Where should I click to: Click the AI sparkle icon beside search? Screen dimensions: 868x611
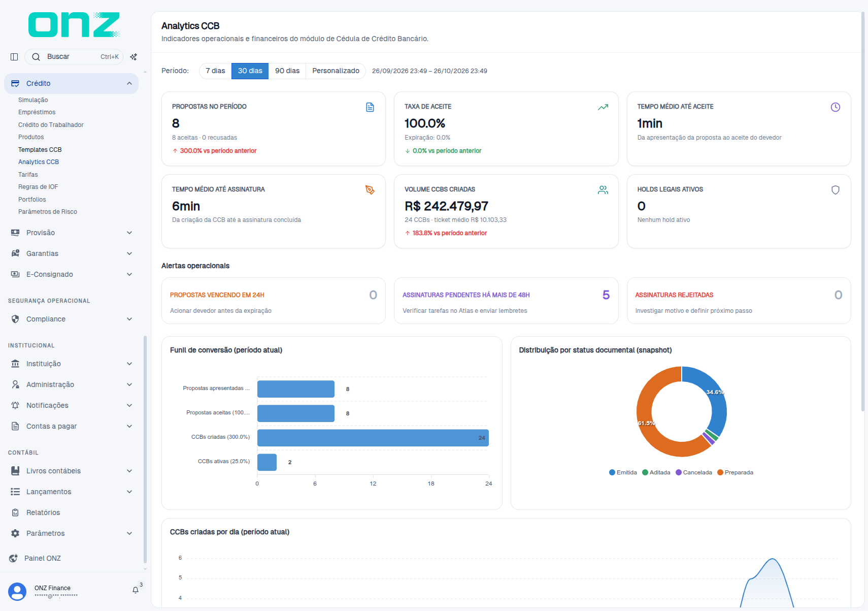pos(133,57)
